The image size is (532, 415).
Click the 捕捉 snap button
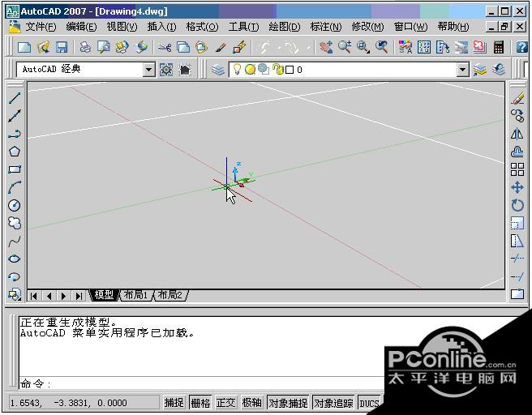[x=174, y=403]
